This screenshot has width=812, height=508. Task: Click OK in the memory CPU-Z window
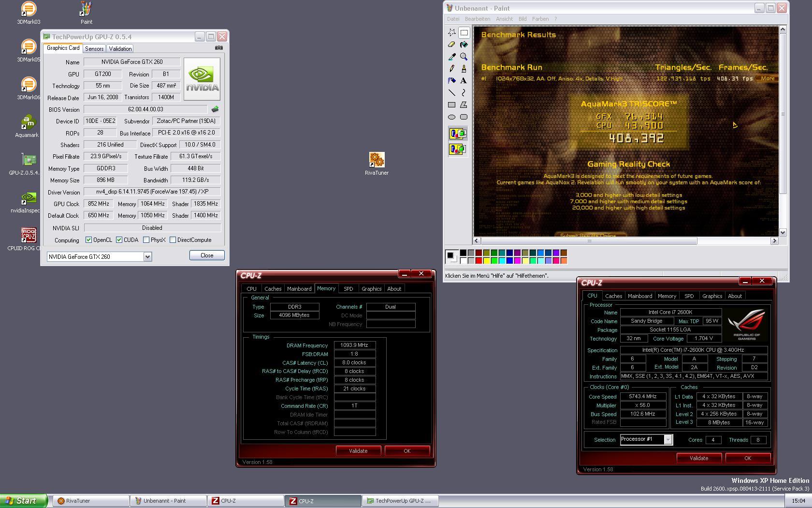pyautogui.click(x=407, y=451)
